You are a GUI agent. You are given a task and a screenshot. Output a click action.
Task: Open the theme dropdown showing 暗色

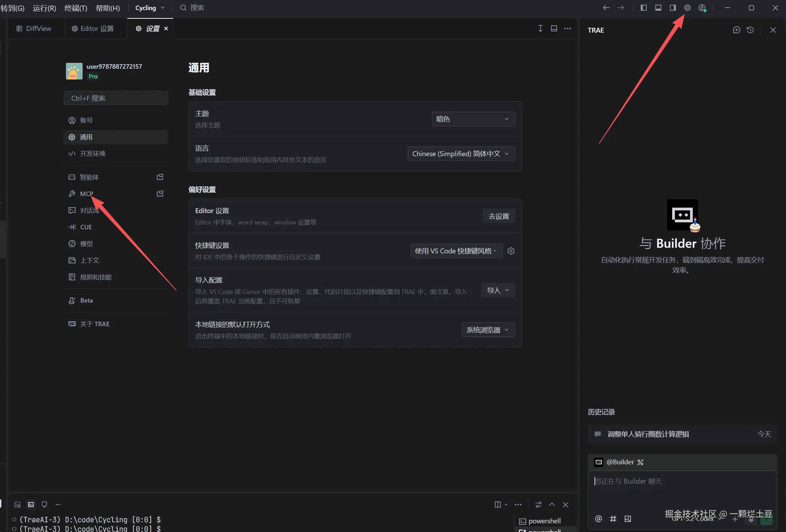click(473, 119)
